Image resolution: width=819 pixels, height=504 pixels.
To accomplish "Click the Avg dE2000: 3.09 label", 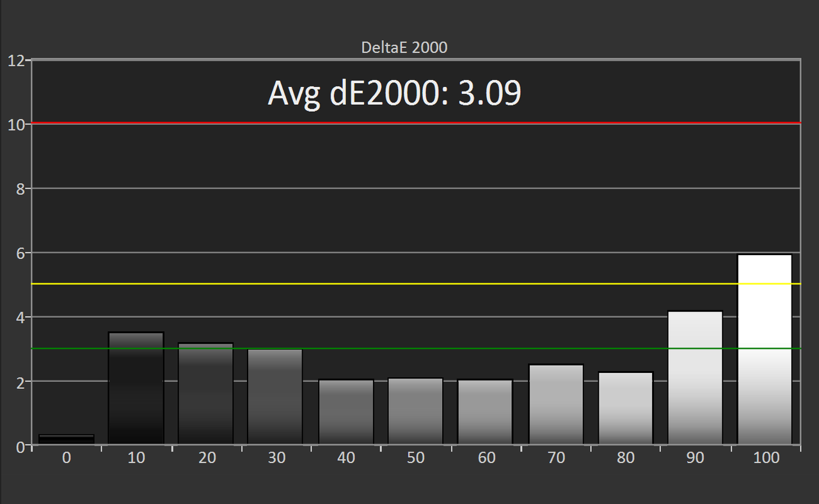I will tap(395, 93).
